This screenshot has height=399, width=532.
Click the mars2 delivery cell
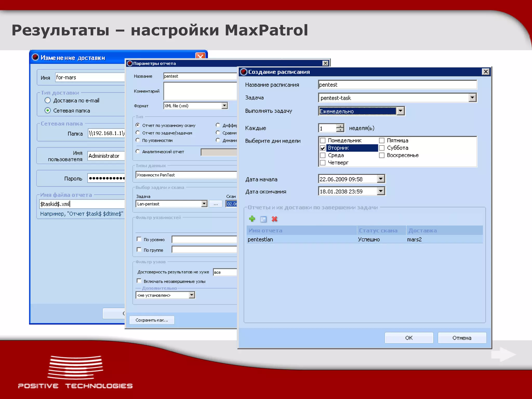pos(414,239)
